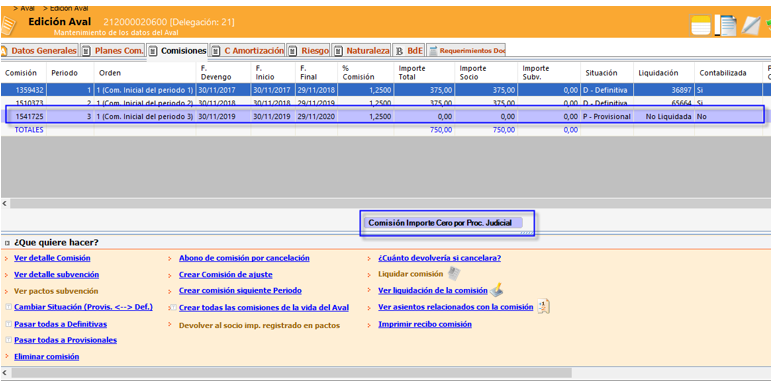Viewport: 773px width, 386px height.
Task: Sort by the Comisión column header
Action: (23, 72)
